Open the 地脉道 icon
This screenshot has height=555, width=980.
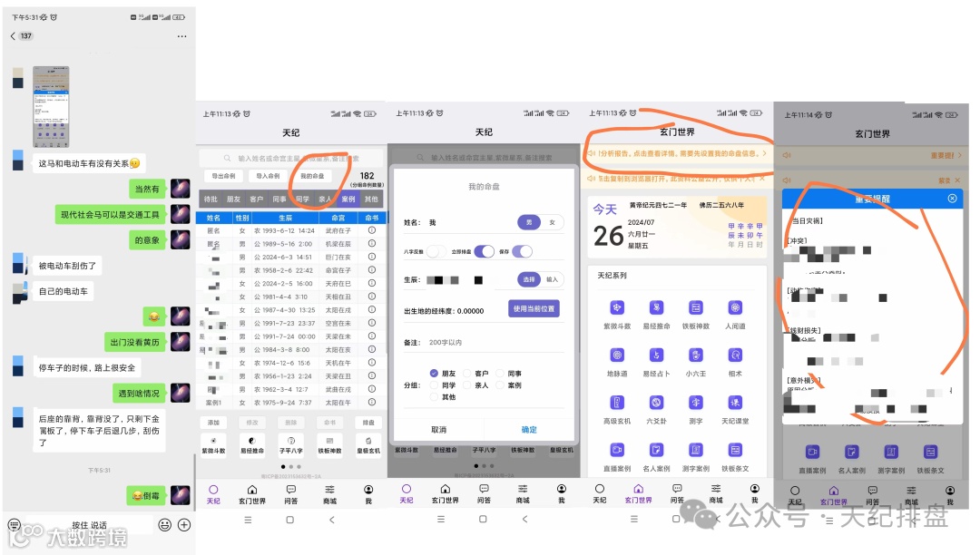(617, 355)
